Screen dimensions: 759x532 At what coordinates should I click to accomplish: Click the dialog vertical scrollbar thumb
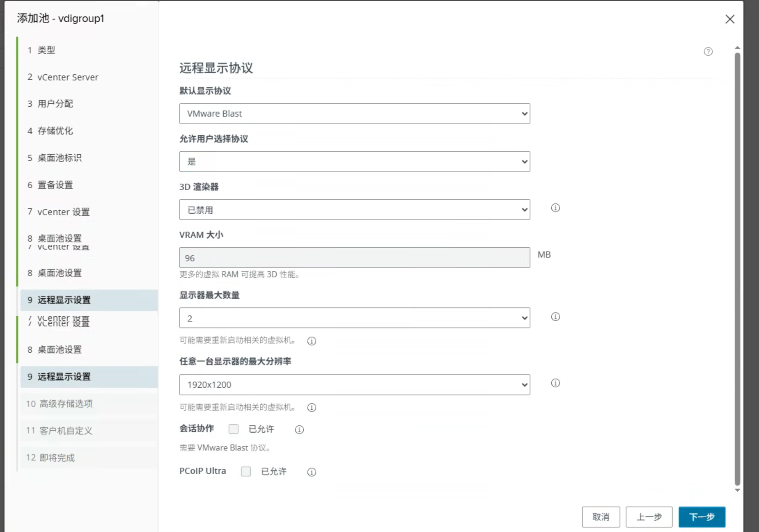pos(737,269)
